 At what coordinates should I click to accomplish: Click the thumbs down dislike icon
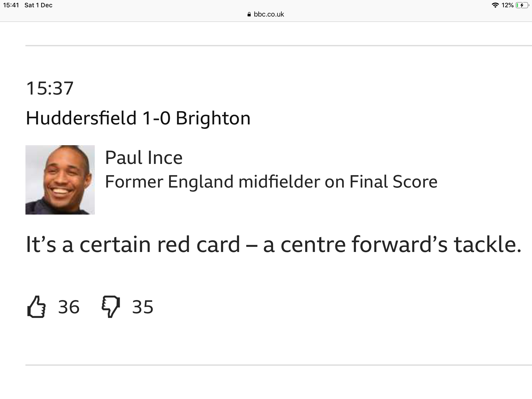pos(111,307)
